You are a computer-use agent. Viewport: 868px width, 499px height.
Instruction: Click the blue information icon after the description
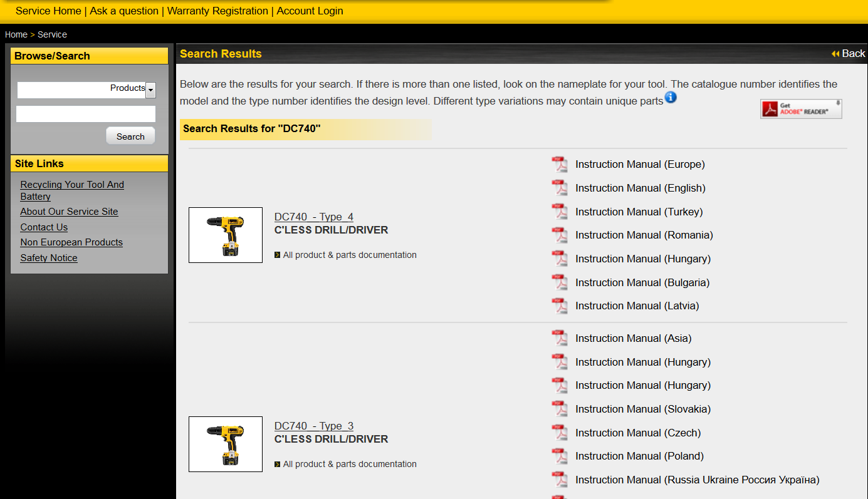click(671, 98)
